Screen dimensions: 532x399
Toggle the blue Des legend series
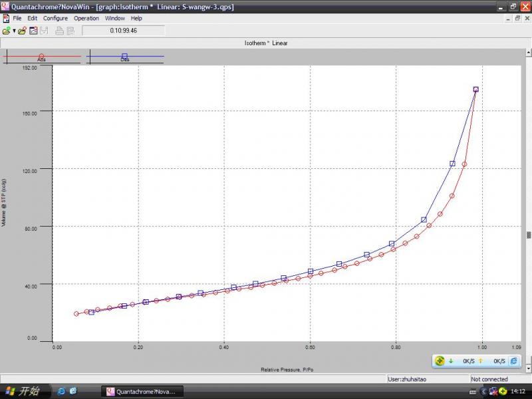124,57
